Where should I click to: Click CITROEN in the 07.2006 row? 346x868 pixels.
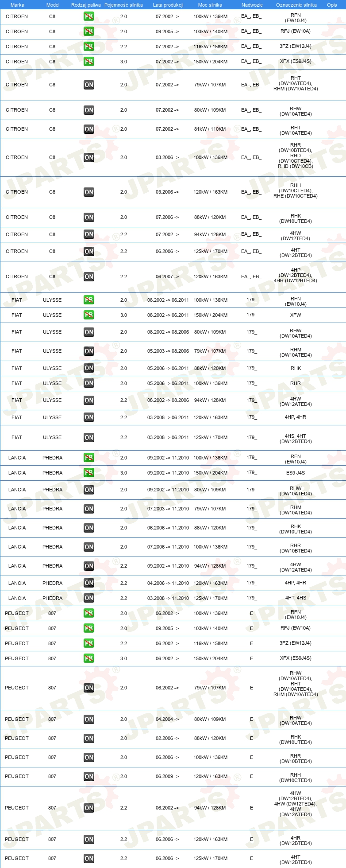pos(17,217)
